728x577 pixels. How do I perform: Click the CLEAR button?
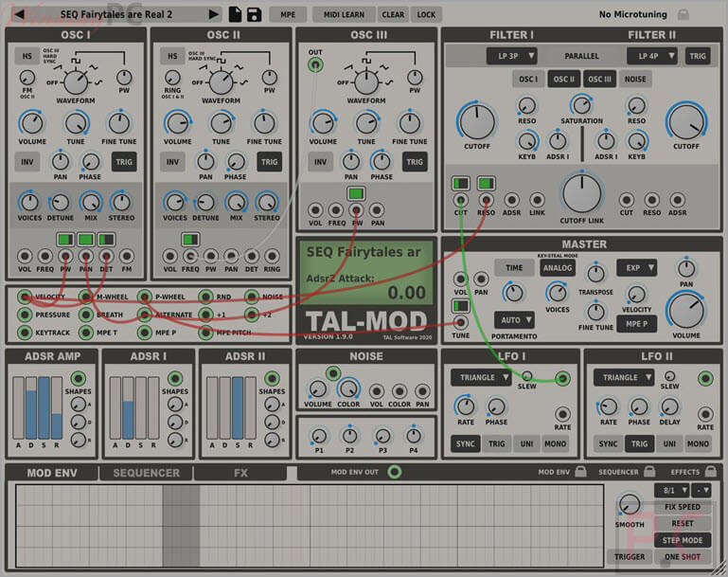tap(393, 15)
